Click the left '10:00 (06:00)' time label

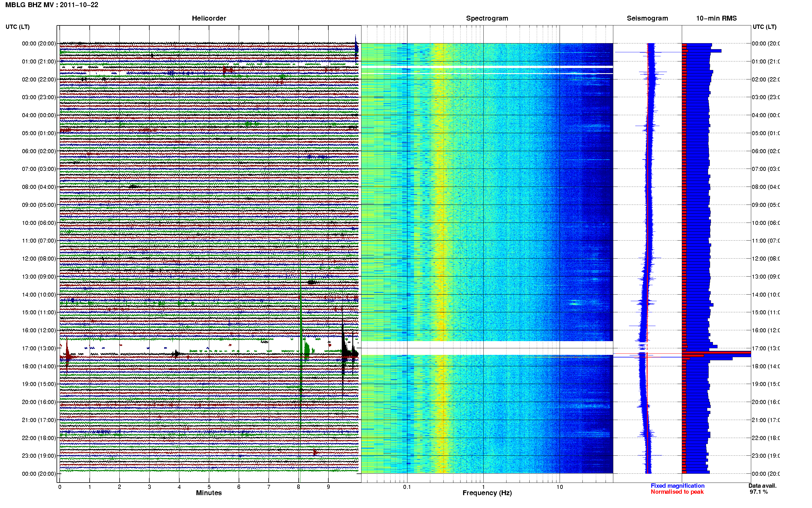39,223
